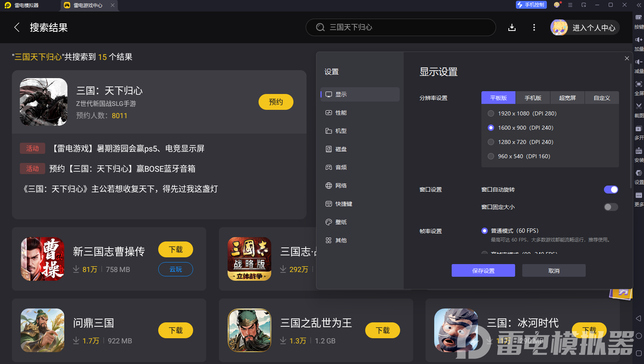The width and height of the screenshot is (644, 364).
Task: Open the 主公若想收复天下 article link
Action: (x=119, y=189)
